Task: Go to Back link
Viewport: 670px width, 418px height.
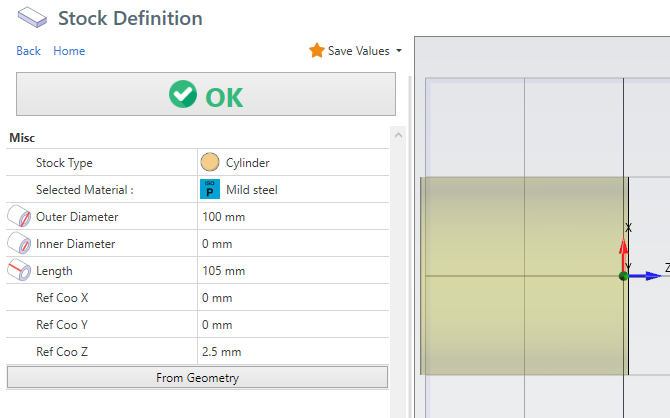Action: pyautogui.click(x=28, y=51)
